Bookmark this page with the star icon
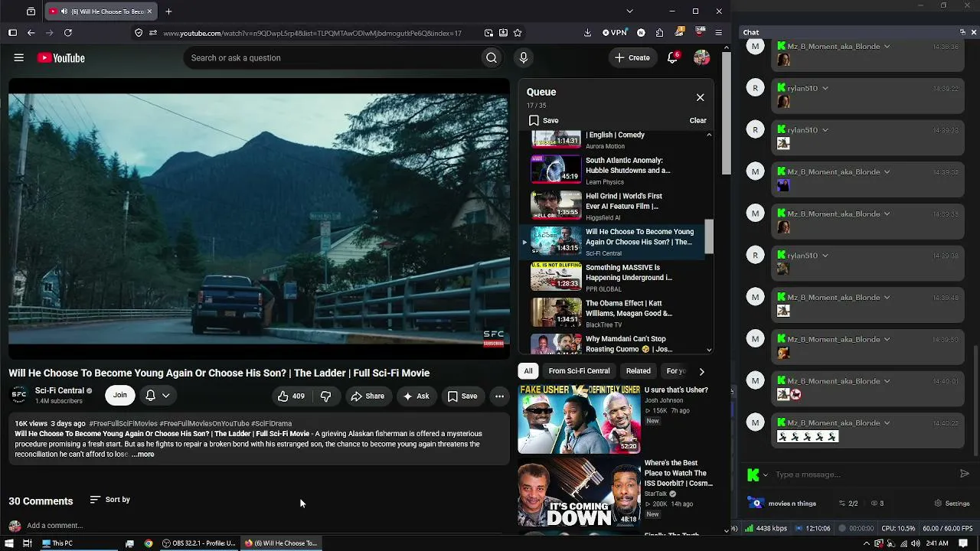The height and width of the screenshot is (551, 980). [x=518, y=33]
